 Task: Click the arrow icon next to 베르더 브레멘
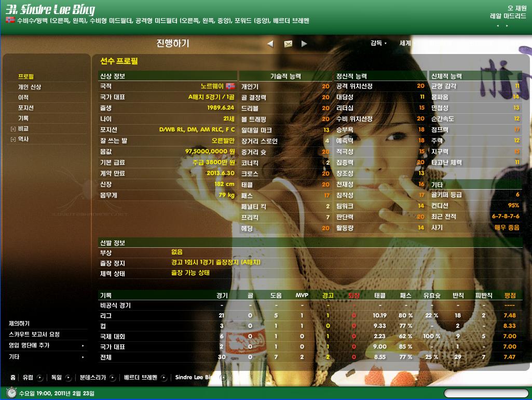164,378
